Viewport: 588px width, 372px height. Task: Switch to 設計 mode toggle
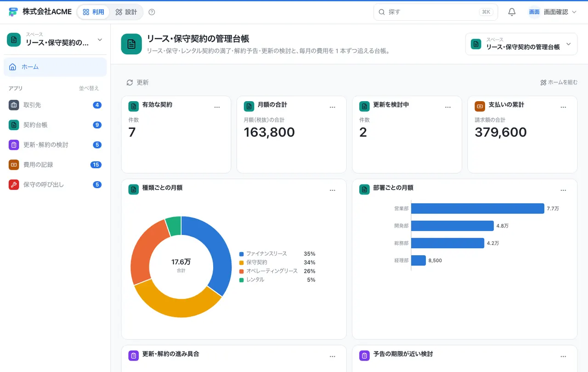(126, 12)
